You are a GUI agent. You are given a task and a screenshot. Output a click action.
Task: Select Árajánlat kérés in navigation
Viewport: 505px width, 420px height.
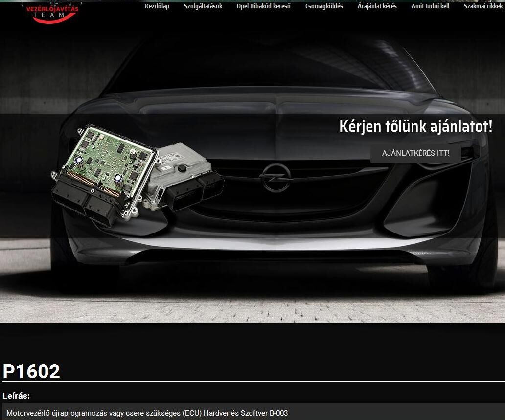click(x=377, y=6)
